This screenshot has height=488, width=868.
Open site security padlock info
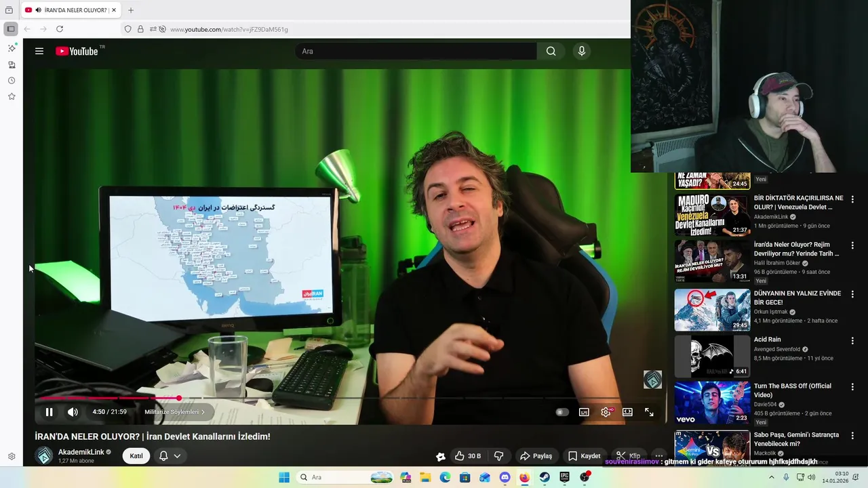(x=140, y=29)
